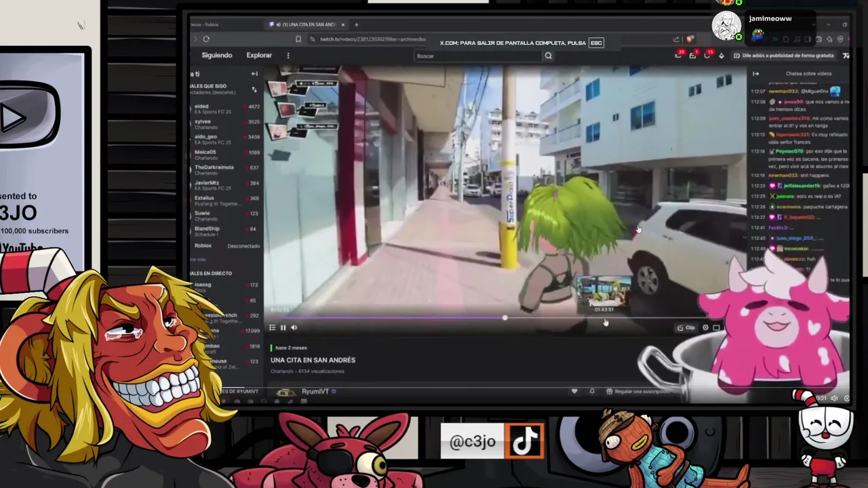The height and width of the screenshot is (488, 868).
Task: Open TheDarkraimola channel in sidebar
Action: tap(226, 169)
